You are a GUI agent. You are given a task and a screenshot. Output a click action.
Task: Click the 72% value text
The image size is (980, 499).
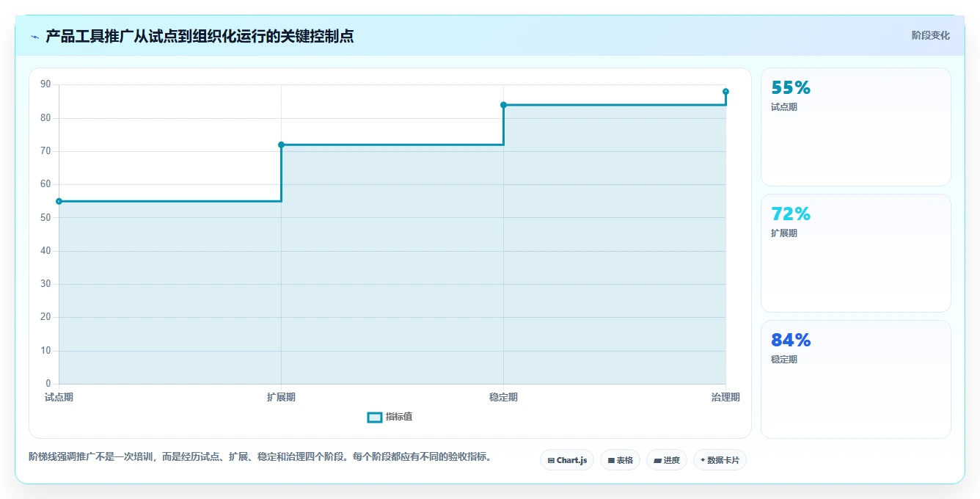(x=791, y=214)
